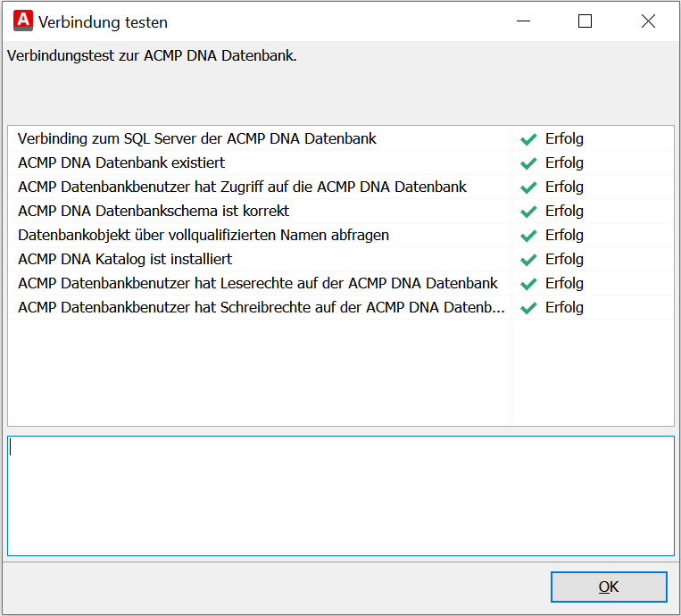Click 'Erfolg' status of 'Schreibrechte' row
The image size is (681, 616).
click(x=564, y=308)
